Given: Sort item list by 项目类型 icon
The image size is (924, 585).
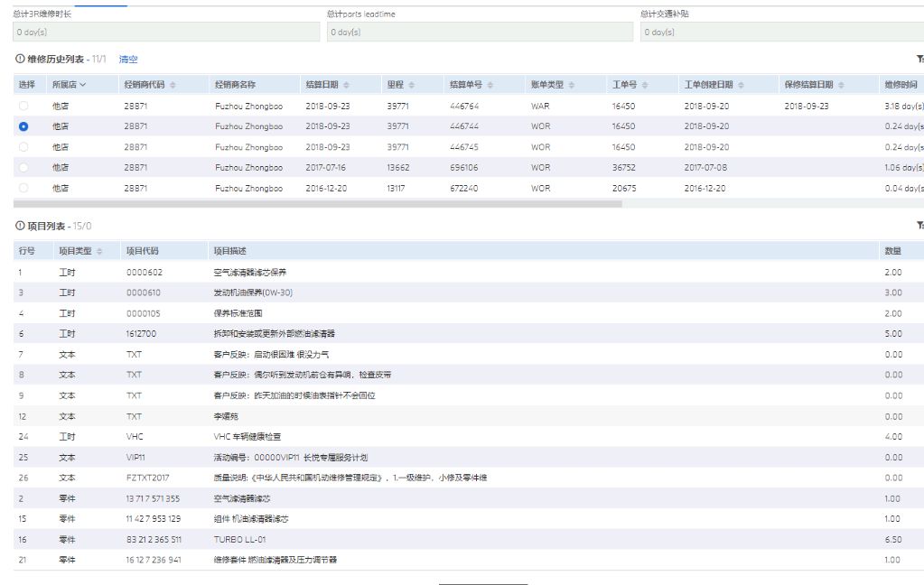Looking at the screenshot, I should pos(99,252).
